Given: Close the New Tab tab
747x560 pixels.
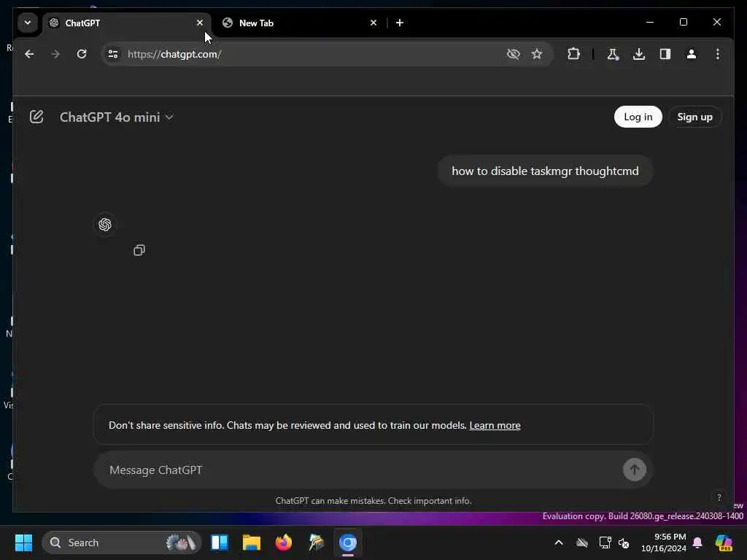Looking at the screenshot, I should tap(373, 23).
